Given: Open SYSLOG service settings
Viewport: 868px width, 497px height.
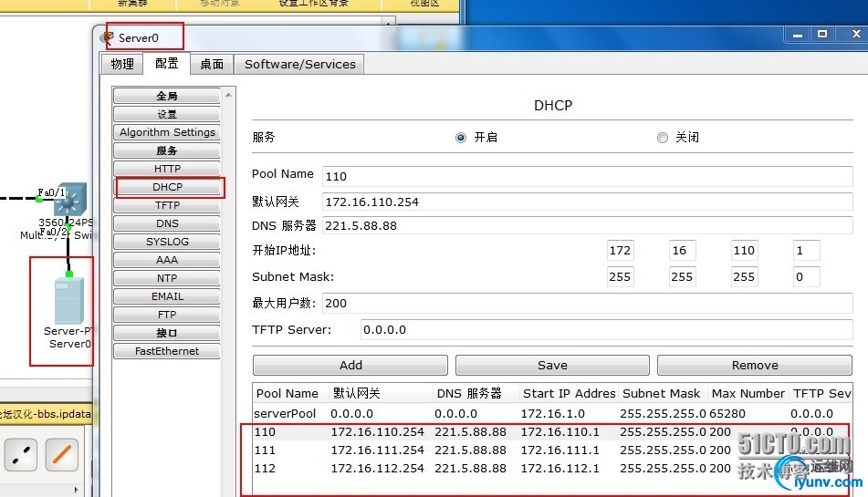Looking at the screenshot, I should click(x=167, y=242).
